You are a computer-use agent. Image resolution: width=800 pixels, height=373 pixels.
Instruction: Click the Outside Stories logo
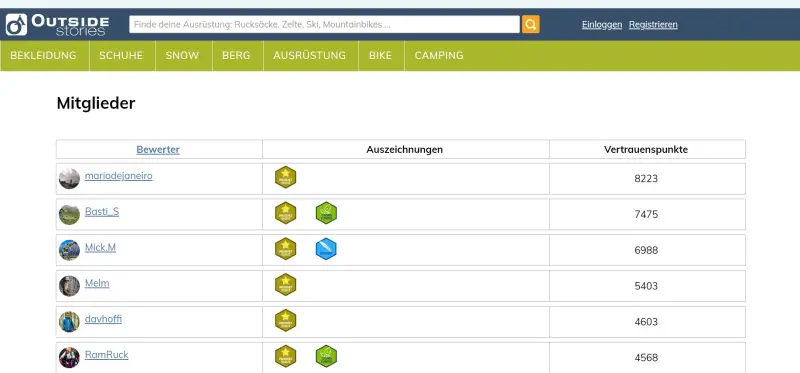(57, 24)
